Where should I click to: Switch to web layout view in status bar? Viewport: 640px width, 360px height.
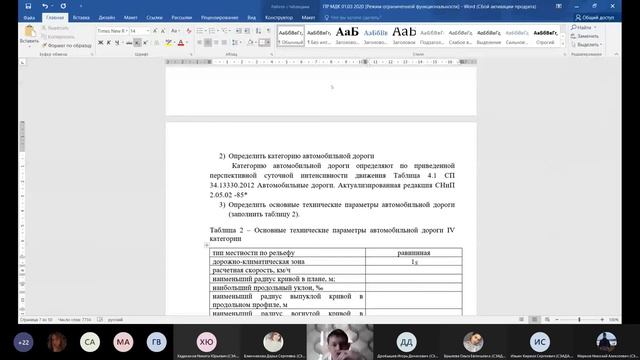(x=547, y=320)
